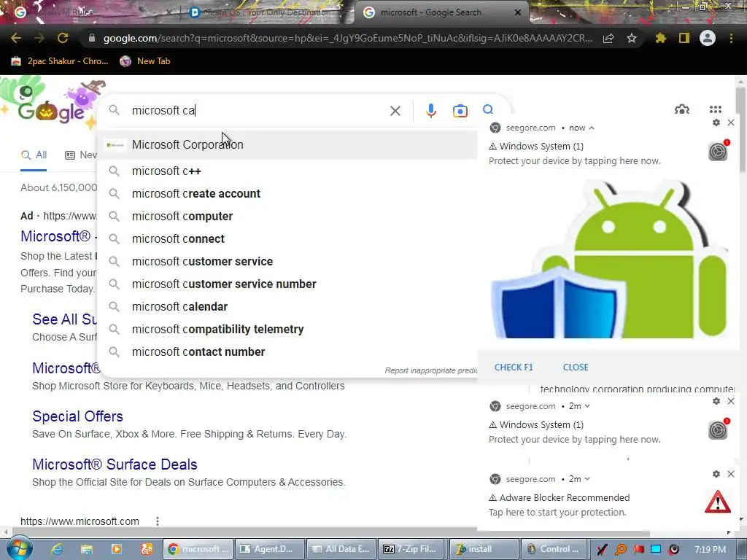Expand the second seegore Windows System notification
Viewport: 747px width, 560px height.
coord(587,406)
